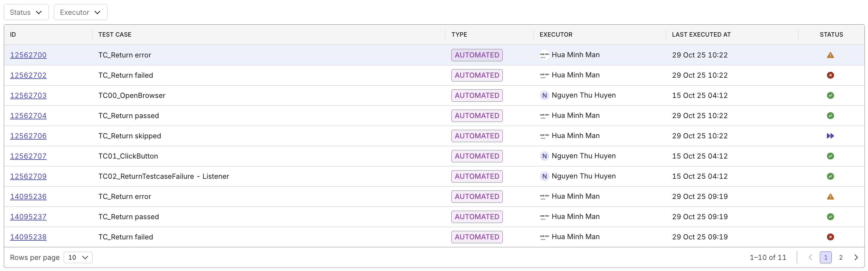This screenshot has width=868, height=271.
Task: Go to the next page with the arrow
Action: point(856,257)
